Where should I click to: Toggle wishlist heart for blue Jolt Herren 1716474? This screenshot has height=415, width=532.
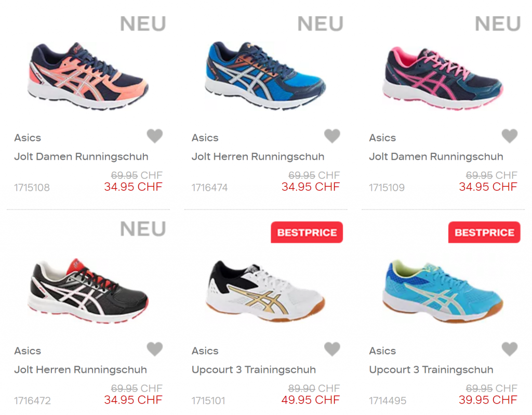332,136
